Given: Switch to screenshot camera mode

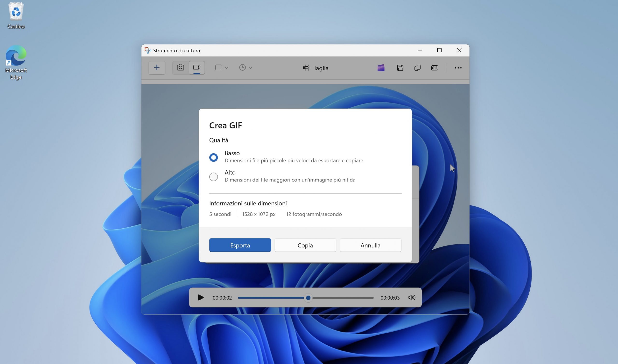Looking at the screenshot, I should 181,68.
